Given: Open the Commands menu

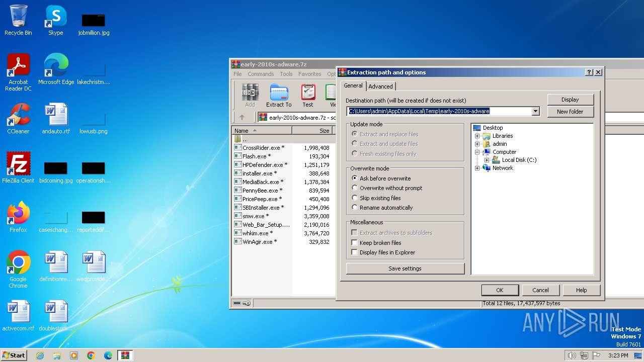Looking at the screenshot, I should [261, 74].
